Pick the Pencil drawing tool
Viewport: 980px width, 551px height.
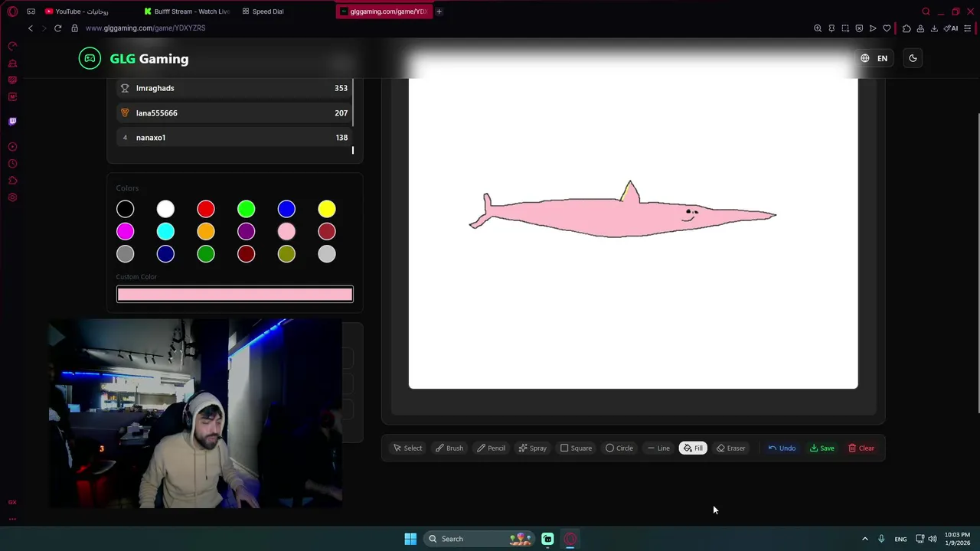[491, 448]
